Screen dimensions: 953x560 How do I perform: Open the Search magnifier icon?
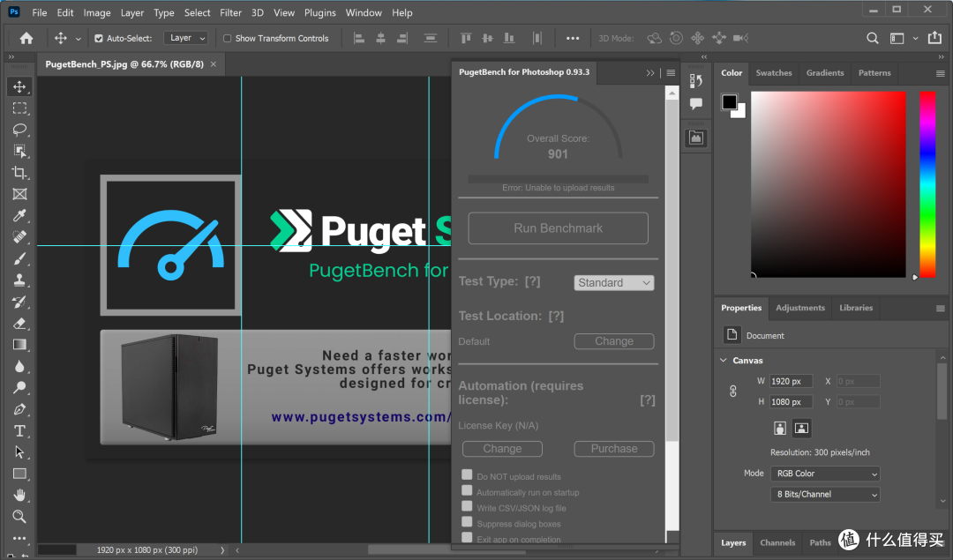(872, 38)
